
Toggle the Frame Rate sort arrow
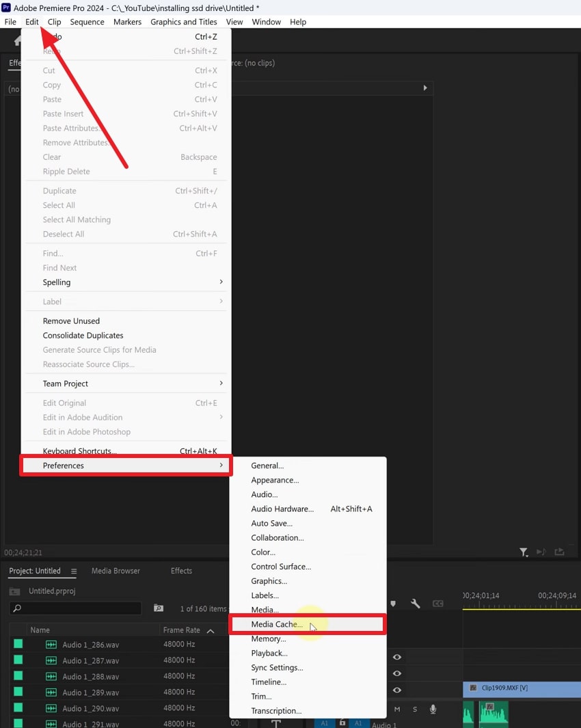point(211,630)
